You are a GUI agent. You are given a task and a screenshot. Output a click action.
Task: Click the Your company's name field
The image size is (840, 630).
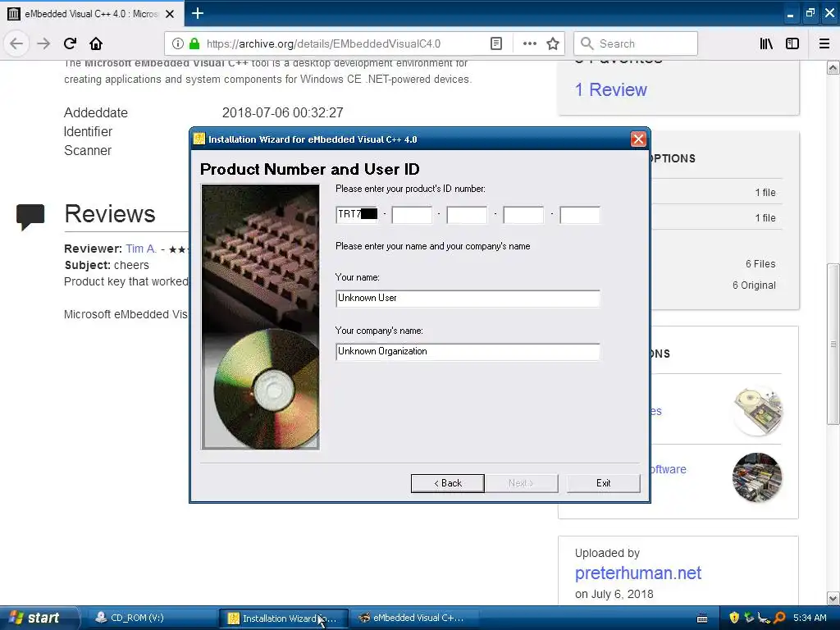coord(468,351)
